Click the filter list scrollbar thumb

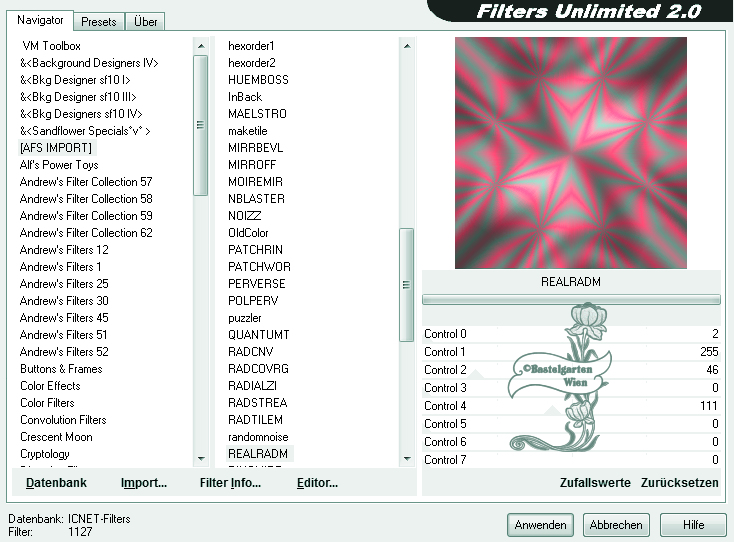(406, 285)
